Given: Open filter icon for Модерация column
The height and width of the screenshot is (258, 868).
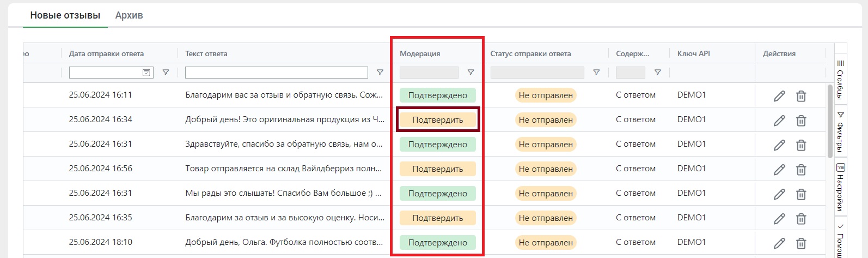Looking at the screenshot, I should pos(470,73).
